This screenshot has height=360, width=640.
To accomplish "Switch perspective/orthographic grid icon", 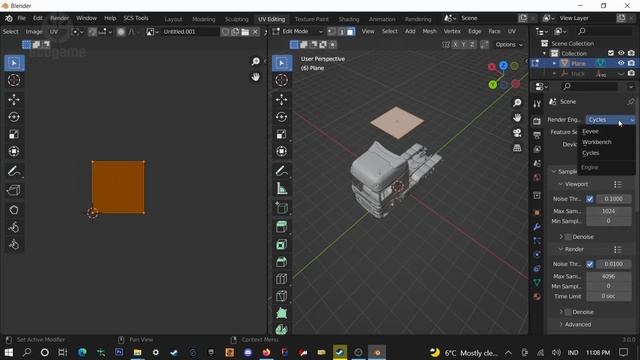I will [x=517, y=148].
